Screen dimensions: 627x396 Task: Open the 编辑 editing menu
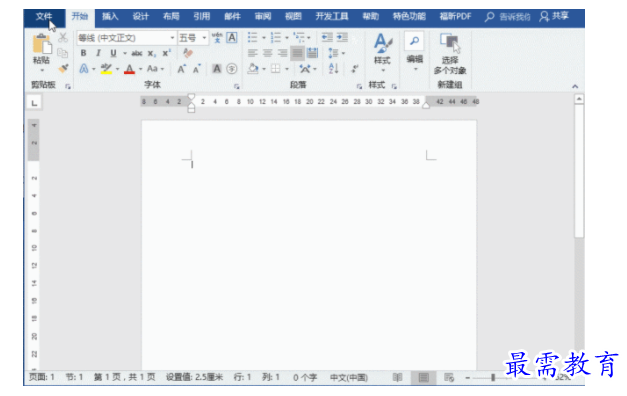tap(415, 53)
